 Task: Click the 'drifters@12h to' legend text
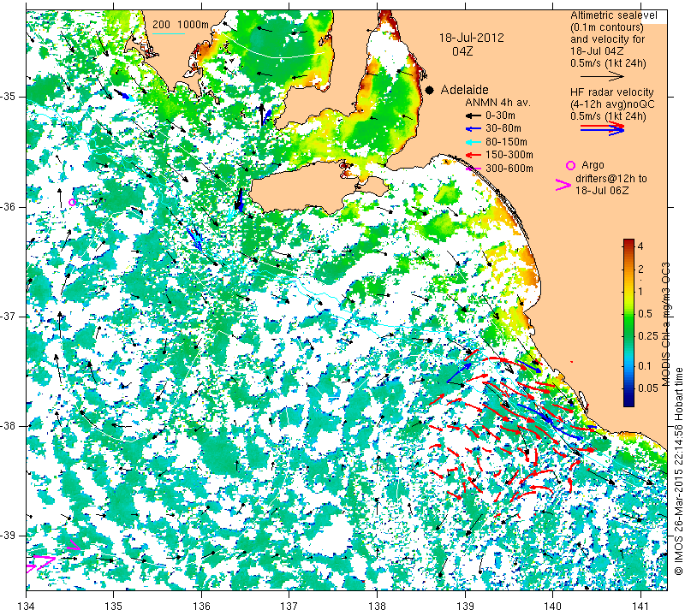[611, 179]
